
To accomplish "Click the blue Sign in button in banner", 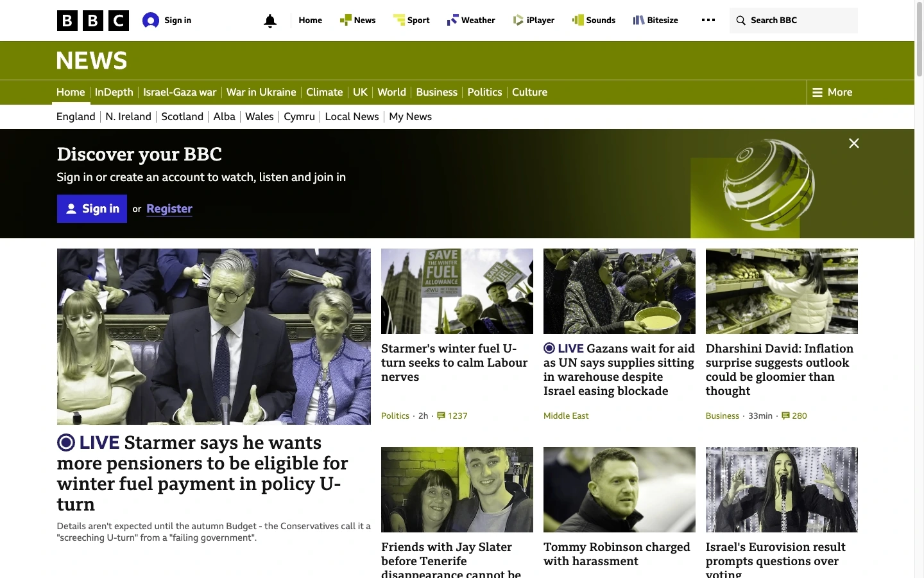I will click(x=92, y=209).
